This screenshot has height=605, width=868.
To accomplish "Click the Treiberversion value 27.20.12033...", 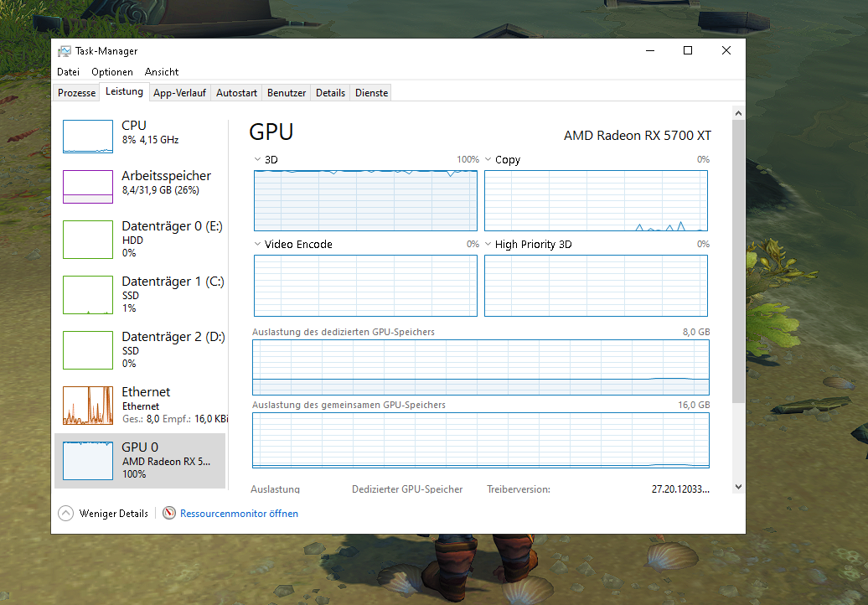I will (680, 489).
